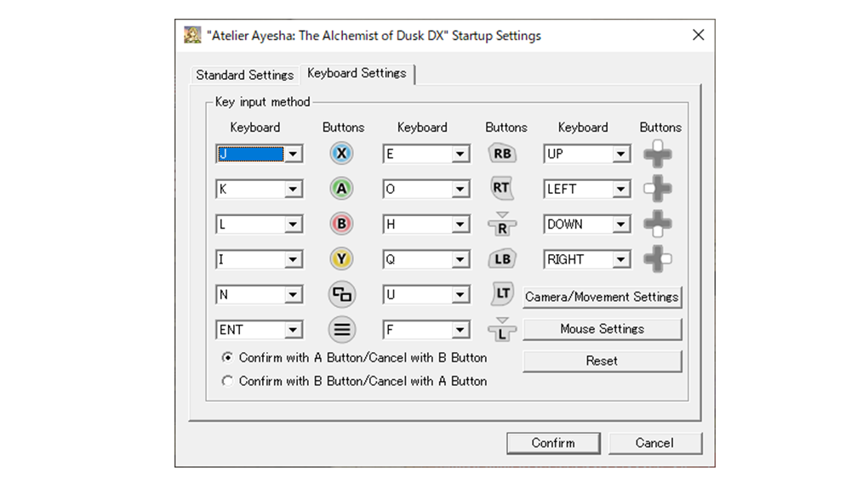The height and width of the screenshot is (488, 868).
Task: Open Camera/Movement Settings
Action: pos(602,297)
